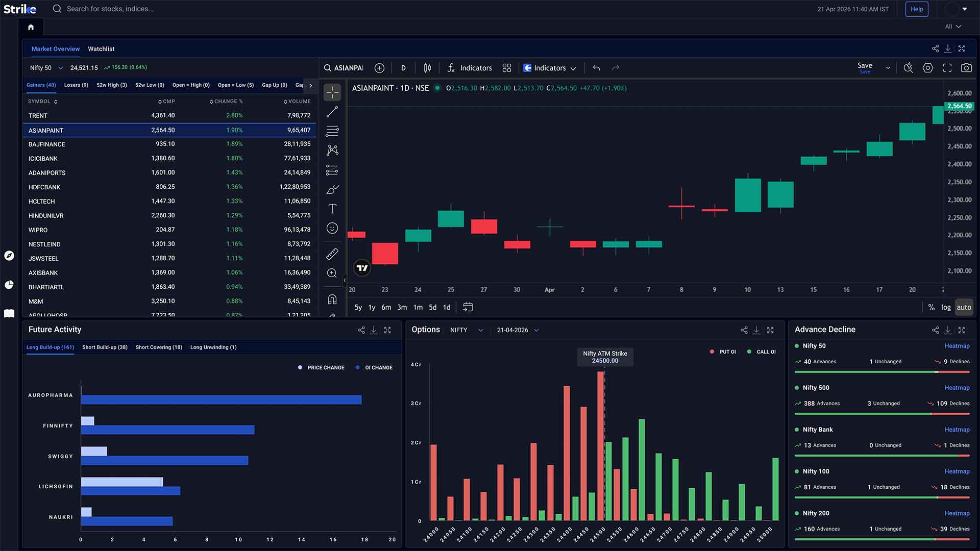Toggle log scale on the chart

point(946,307)
